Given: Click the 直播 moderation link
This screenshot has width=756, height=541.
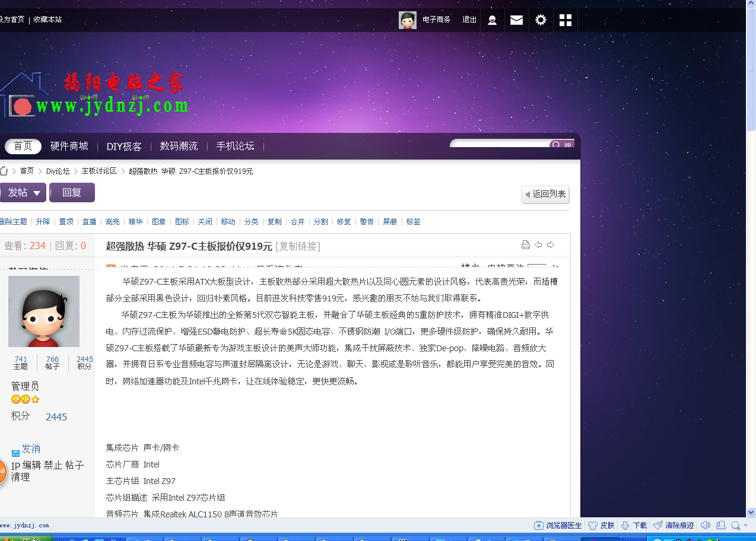Looking at the screenshot, I should 89,221.
